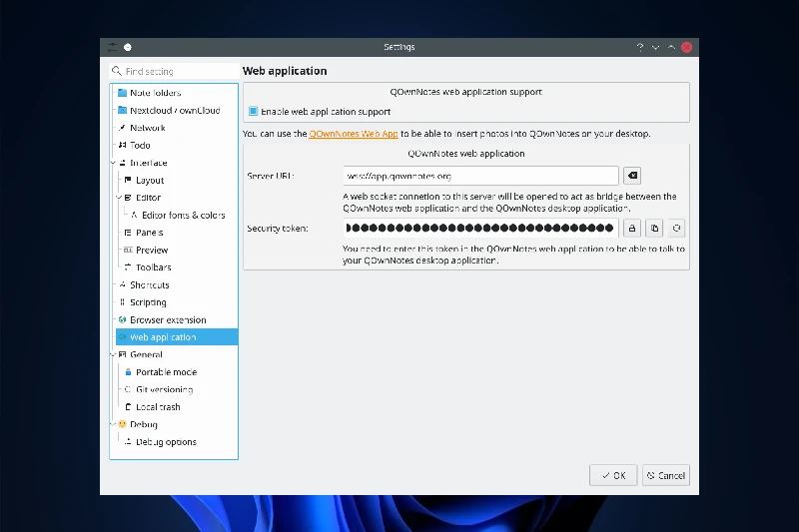Collapse the Interface tree section
The height and width of the screenshot is (532, 799).
[x=113, y=163]
